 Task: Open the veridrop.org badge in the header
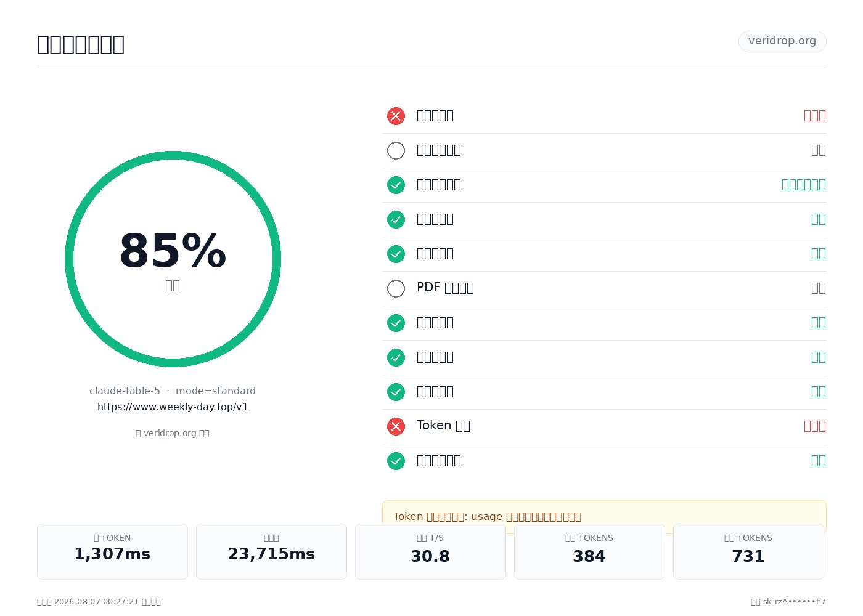click(x=782, y=41)
